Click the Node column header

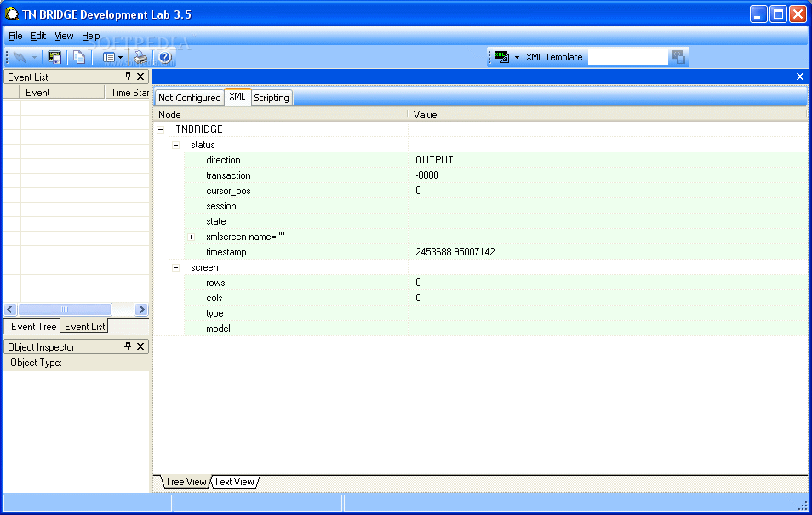[x=280, y=115]
